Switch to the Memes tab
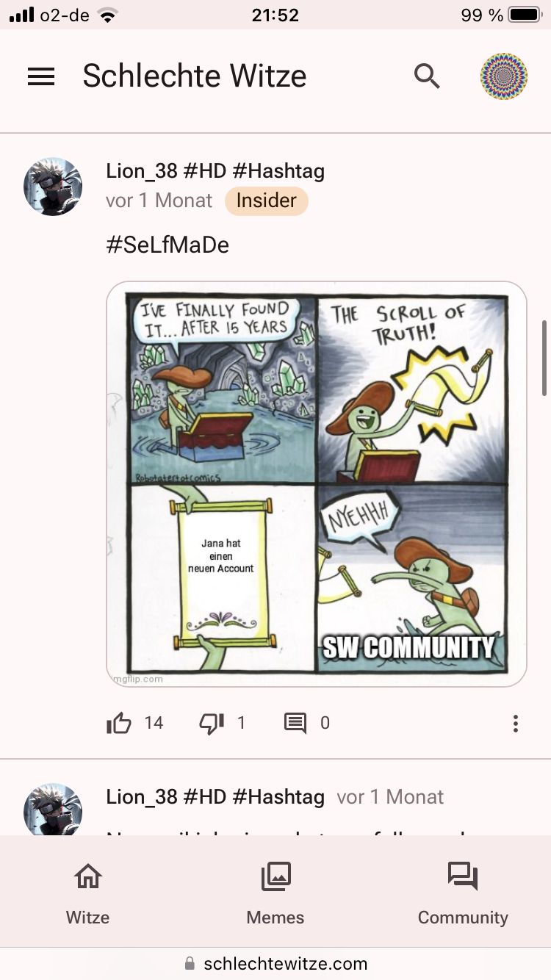The image size is (551, 980). (275, 894)
